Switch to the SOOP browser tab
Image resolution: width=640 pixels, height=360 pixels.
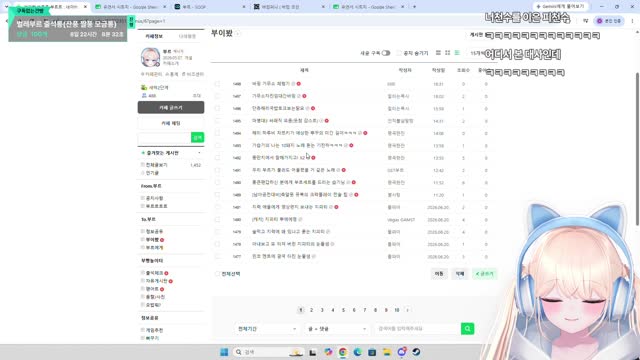pyautogui.click(x=209, y=7)
